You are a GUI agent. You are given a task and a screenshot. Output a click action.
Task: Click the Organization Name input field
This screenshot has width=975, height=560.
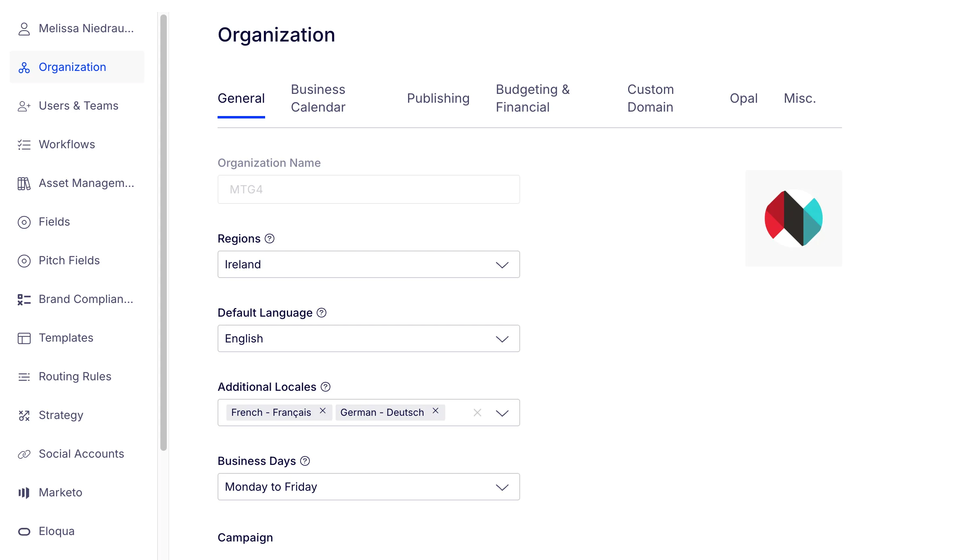(369, 189)
